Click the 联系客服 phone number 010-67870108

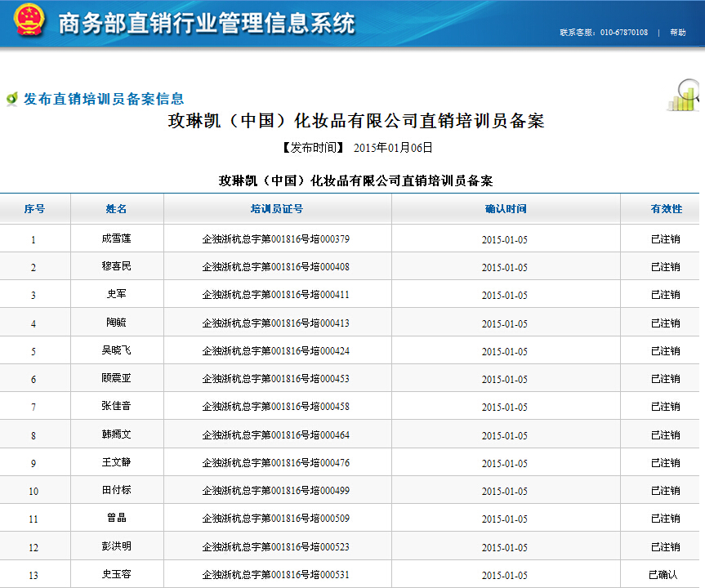tap(623, 33)
